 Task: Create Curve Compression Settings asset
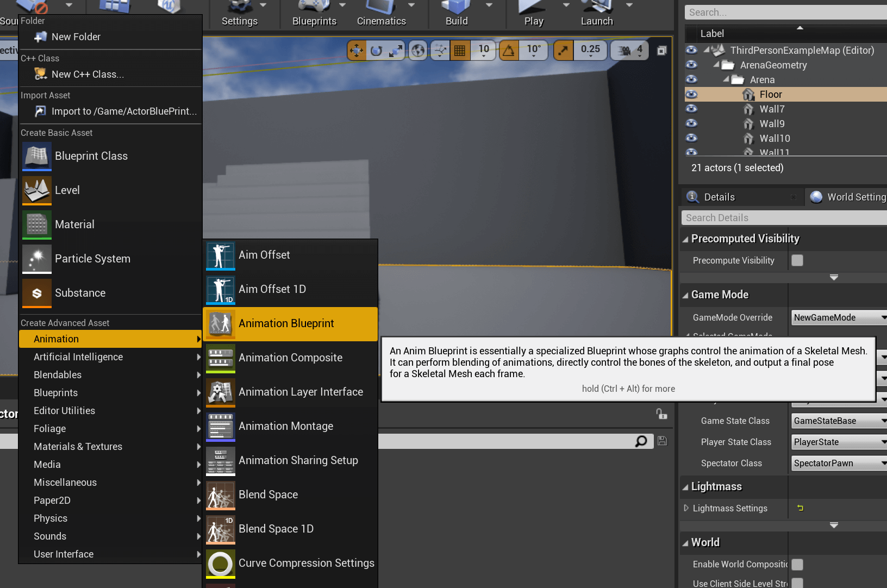[290, 563]
